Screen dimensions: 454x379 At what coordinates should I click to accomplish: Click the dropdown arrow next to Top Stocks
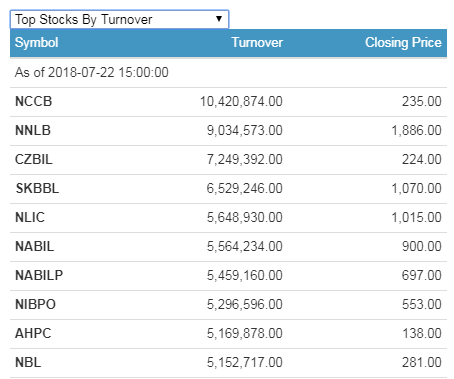(x=219, y=19)
